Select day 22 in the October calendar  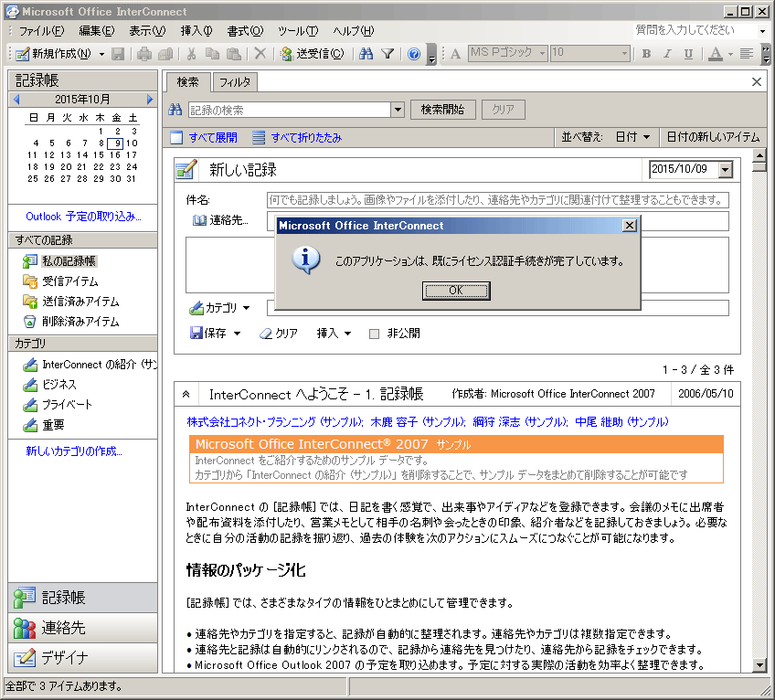pyautogui.click(x=99, y=167)
